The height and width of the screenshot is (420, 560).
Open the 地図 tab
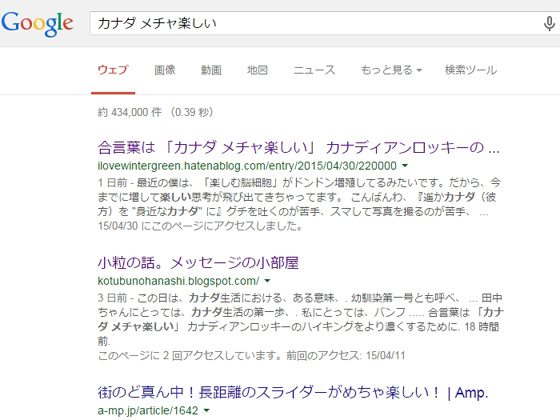pyautogui.click(x=257, y=70)
